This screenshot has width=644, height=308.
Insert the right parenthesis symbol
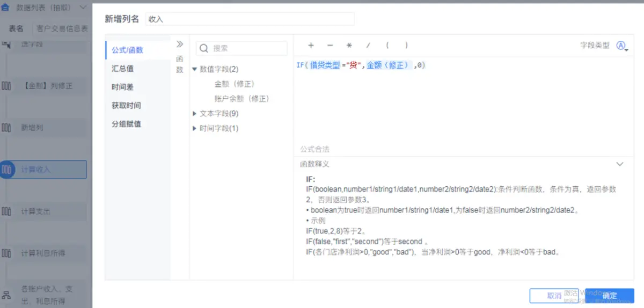click(406, 46)
